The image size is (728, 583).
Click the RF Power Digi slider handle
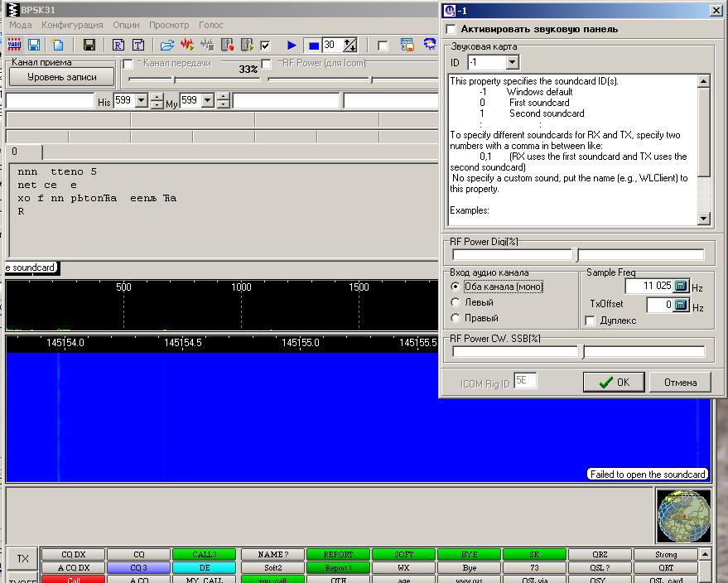click(x=577, y=255)
